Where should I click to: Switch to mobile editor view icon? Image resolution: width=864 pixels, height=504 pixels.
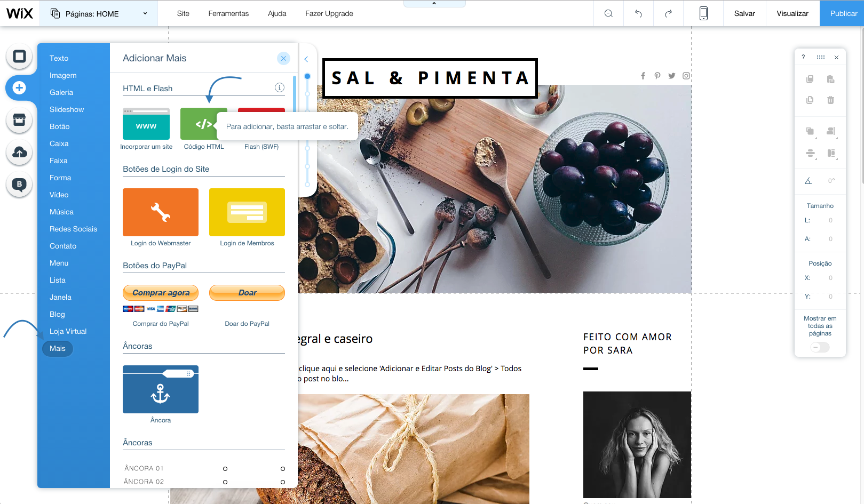click(x=703, y=13)
